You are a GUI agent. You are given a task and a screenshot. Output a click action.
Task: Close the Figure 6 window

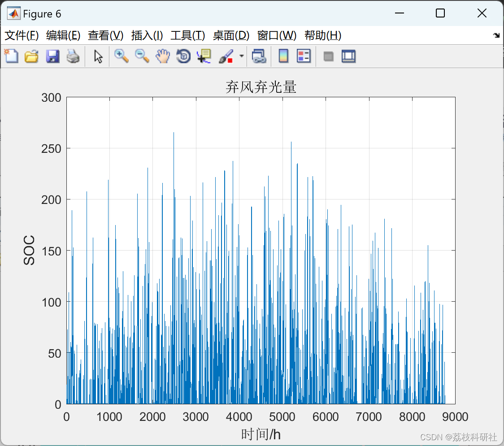tap(482, 13)
